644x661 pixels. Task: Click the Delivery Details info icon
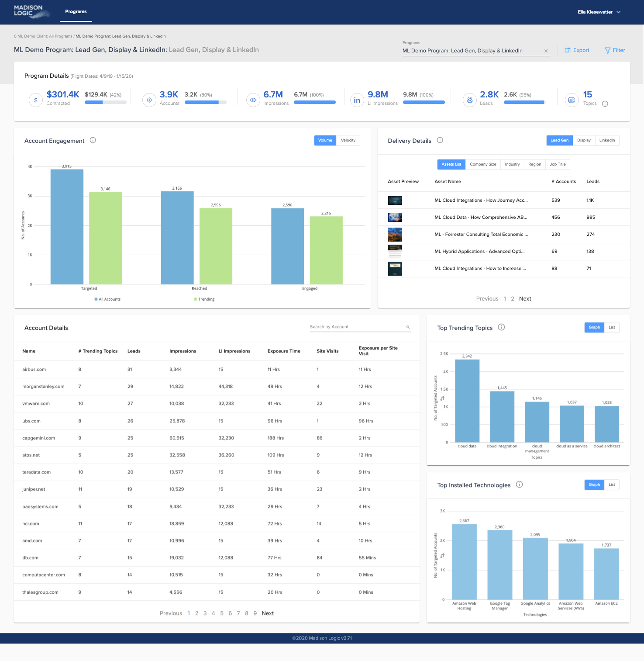440,140
